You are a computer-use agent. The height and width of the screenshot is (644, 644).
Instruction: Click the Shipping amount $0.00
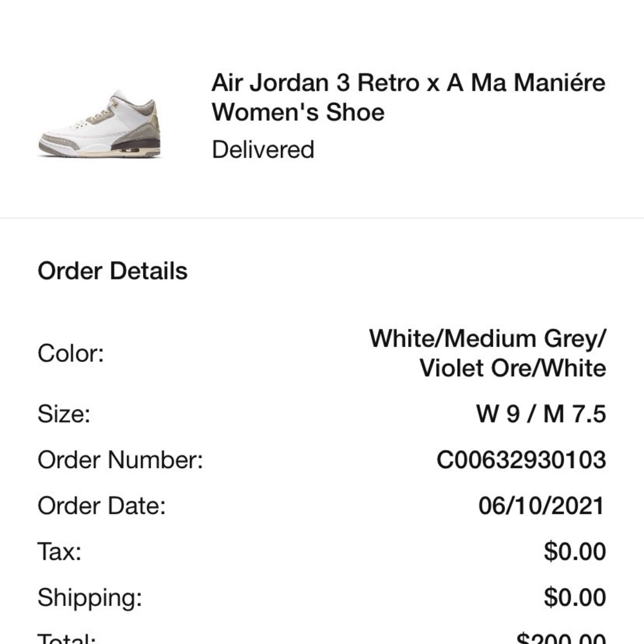(x=574, y=598)
